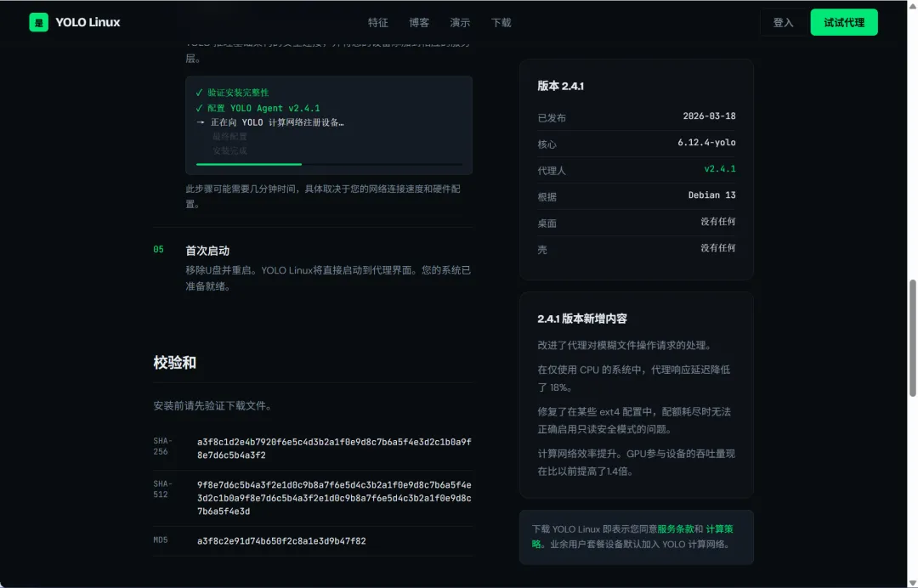Click the green agent version v2.4.1
The height and width of the screenshot is (588, 918).
click(x=720, y=168)
